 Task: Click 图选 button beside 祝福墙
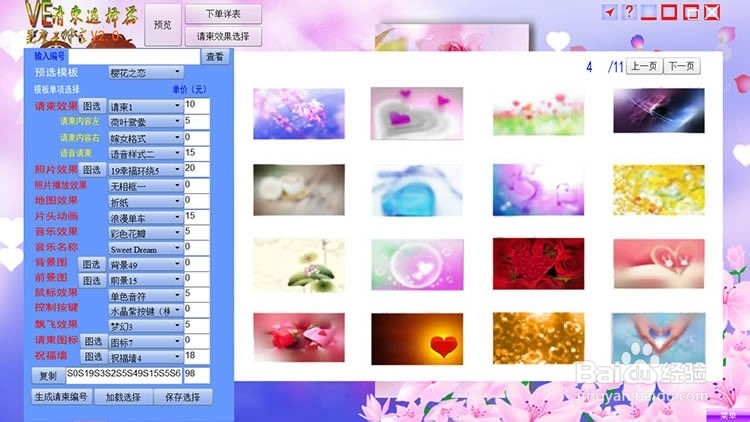(93, 356)
